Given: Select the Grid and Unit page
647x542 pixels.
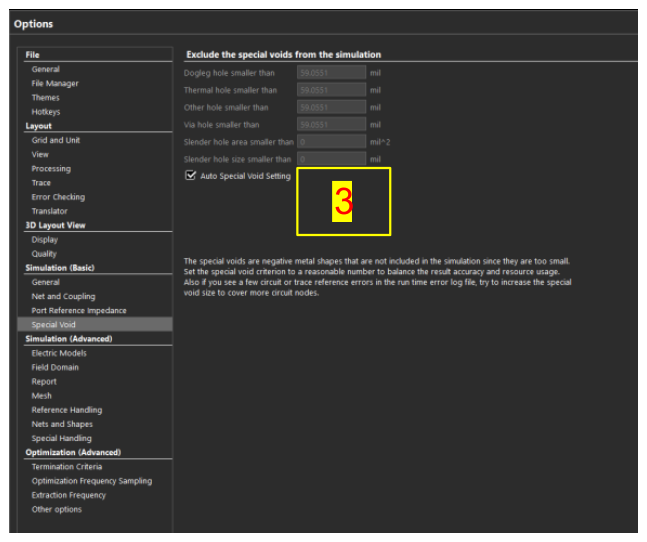Looking at the screenshot, I should click(x=56, y=140).
